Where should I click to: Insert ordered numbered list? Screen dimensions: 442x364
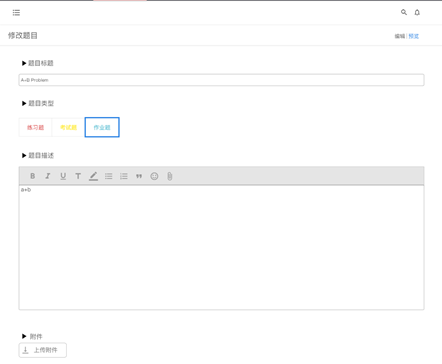coord(124,176)
